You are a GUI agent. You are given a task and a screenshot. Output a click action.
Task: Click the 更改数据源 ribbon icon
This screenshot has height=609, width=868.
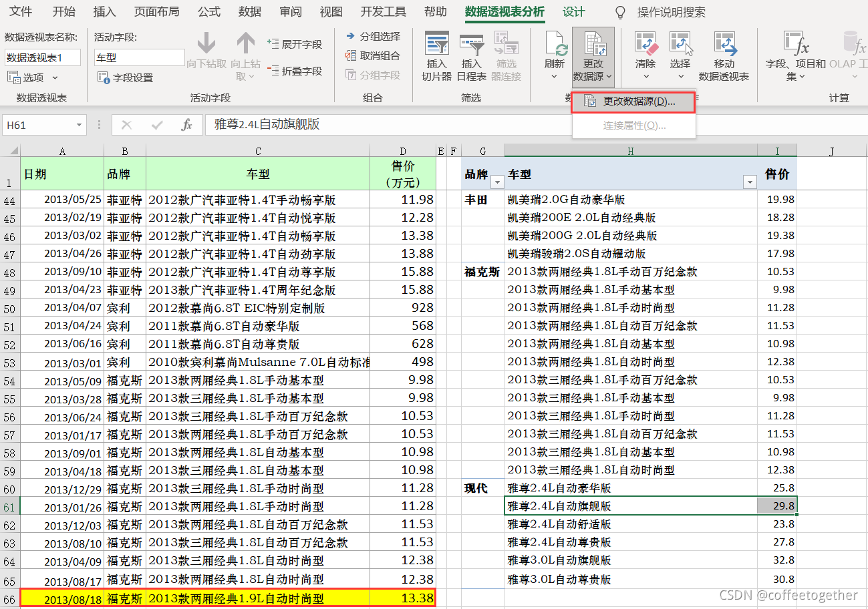point(593,44)
